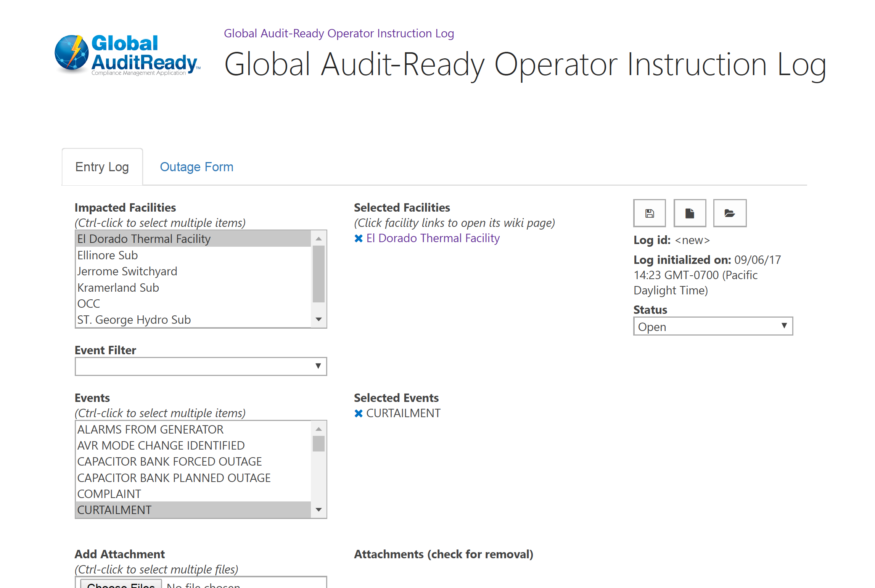
Task: Select AVR MODE CHANGE IDENTIFIED event
Action: [193, 445]
